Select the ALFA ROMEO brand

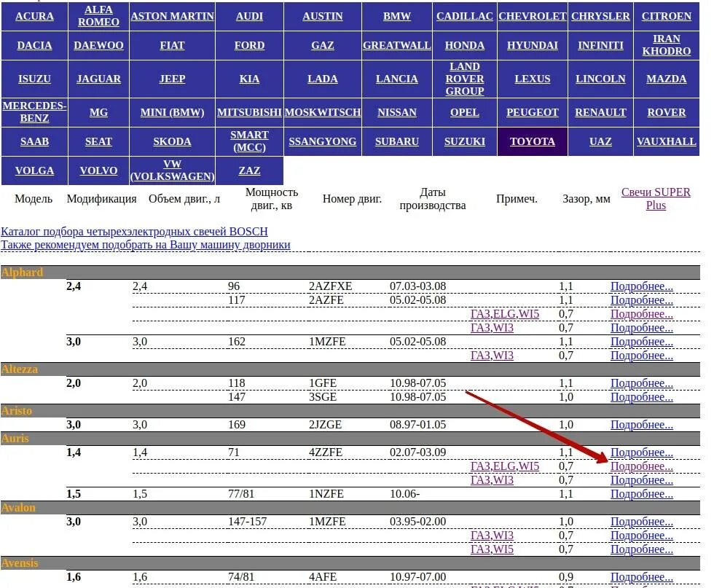(98, 16)
